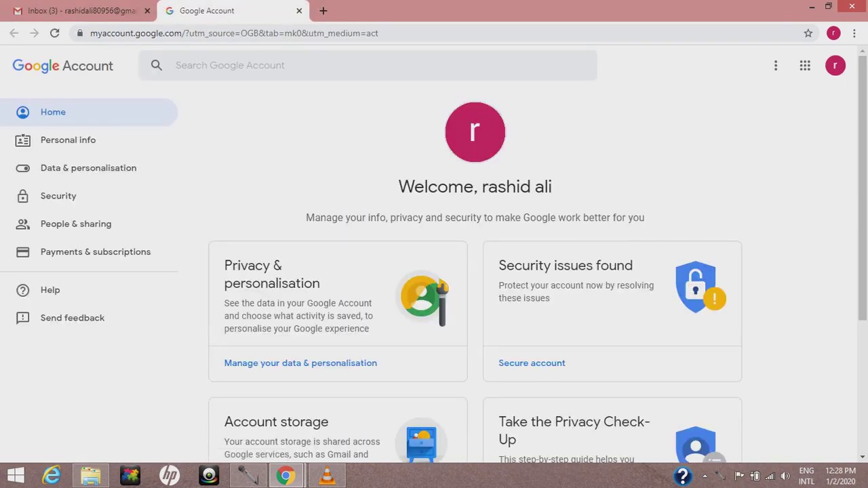Click the site padlock icon in the address bar
The image size is (868, 488).
[80, 33]
